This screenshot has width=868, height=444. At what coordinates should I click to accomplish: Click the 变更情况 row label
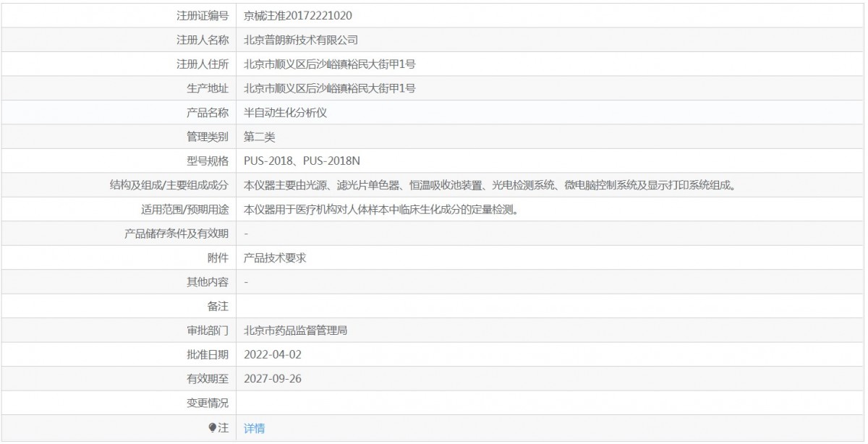click(x=208, y=404)
